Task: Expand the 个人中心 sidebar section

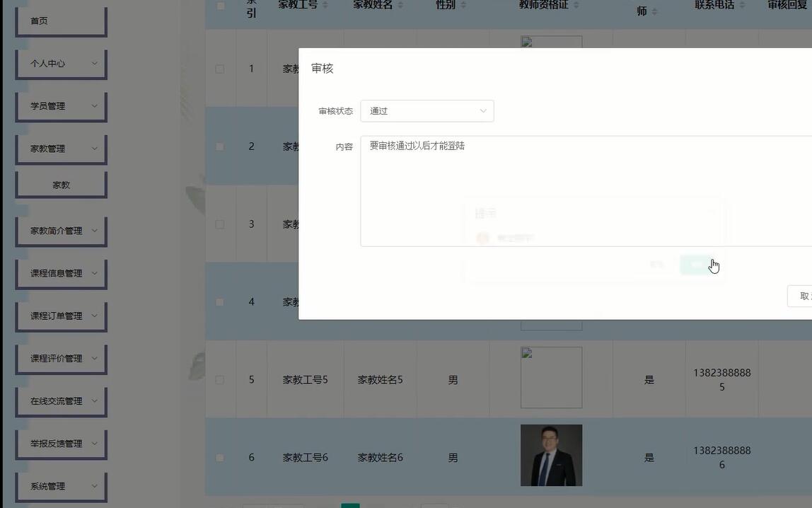Action: 61,63
